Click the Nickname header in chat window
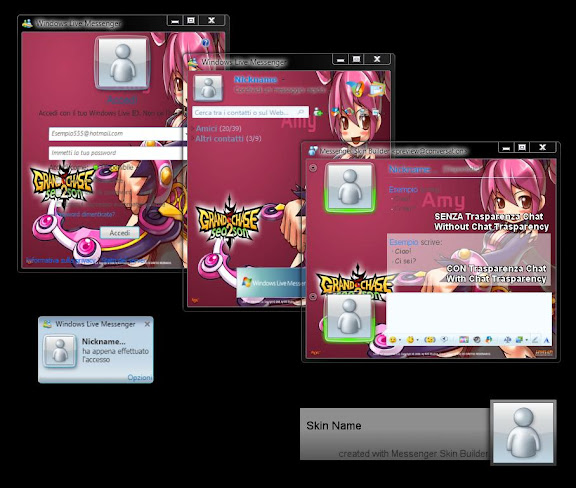 (x=411, y=169)
